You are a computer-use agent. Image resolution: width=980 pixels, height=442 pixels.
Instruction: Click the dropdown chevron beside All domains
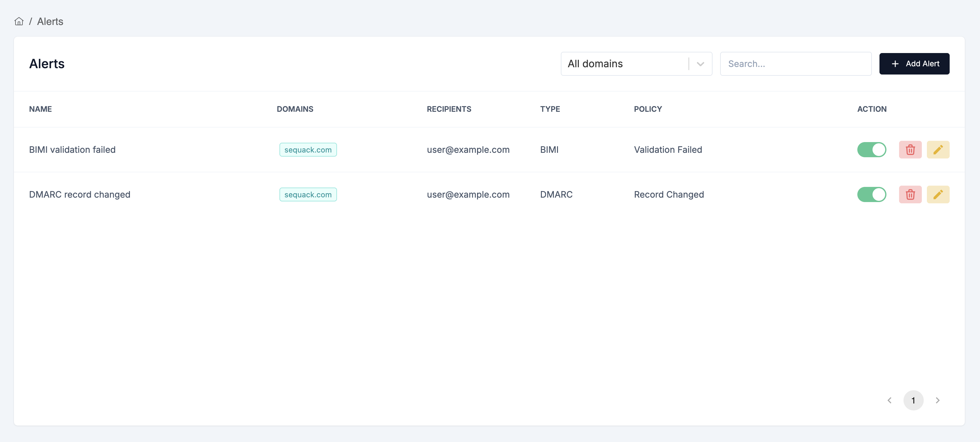pyautogui.click(x=700, y=64)
